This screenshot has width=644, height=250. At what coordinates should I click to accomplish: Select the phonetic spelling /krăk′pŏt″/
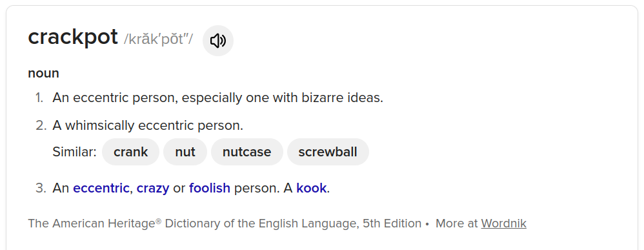(158, 39)
